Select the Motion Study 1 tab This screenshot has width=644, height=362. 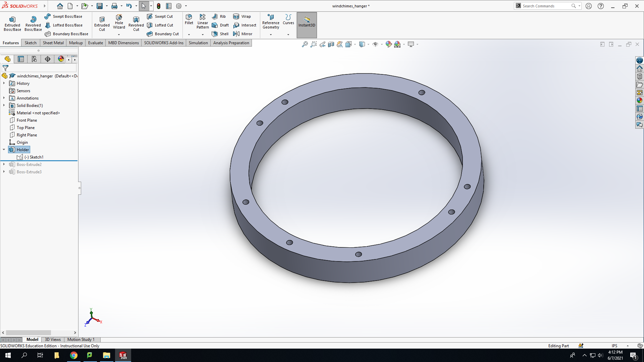tap(81, 340)
